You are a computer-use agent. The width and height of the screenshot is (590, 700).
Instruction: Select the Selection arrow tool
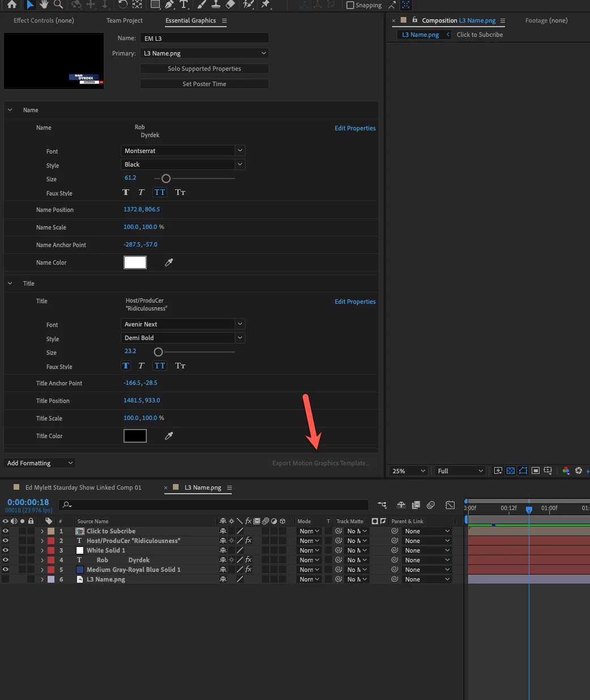click(31, 5)
